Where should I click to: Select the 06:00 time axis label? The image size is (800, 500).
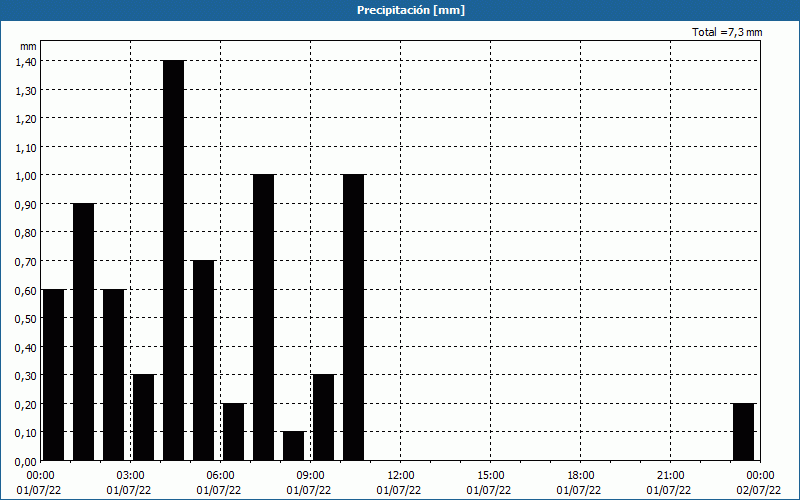(220, 476)
